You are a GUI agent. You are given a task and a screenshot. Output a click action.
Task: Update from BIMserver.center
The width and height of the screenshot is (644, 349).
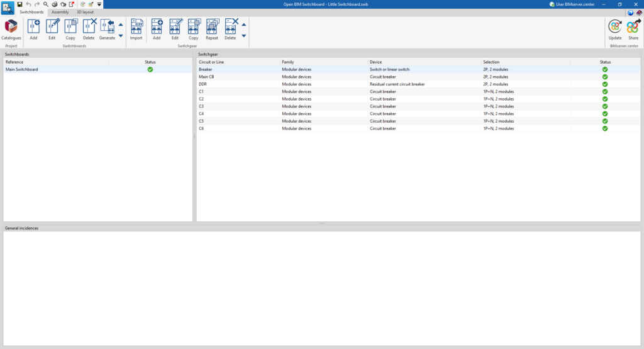coord(615,30)
